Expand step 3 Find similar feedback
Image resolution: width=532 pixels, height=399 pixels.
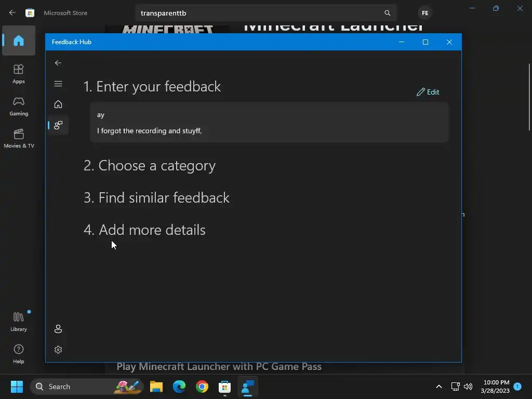coord(156,198)
